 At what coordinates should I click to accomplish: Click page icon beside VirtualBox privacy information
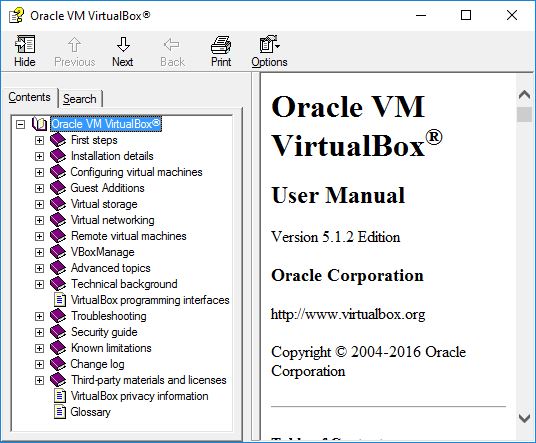[60, 396]
